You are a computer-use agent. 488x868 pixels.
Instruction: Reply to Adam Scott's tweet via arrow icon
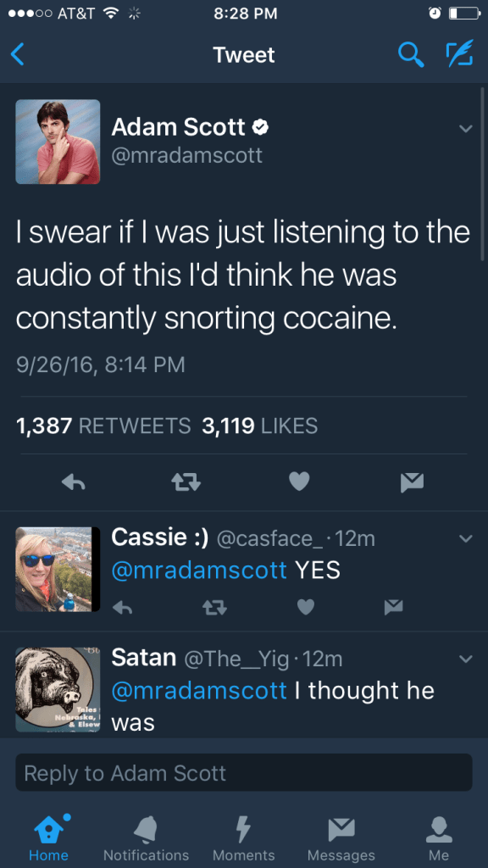(x=73, y=482)
